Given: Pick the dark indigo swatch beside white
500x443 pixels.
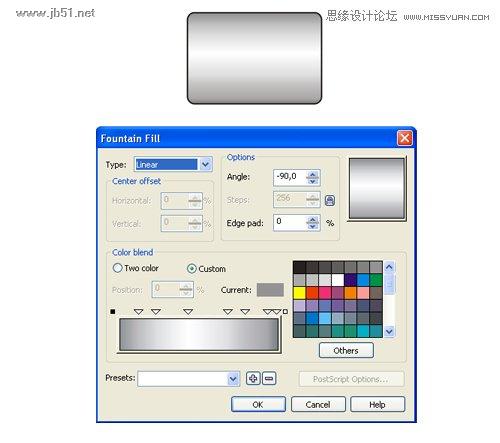Looking at the screenshot, I should pos(350,280).
